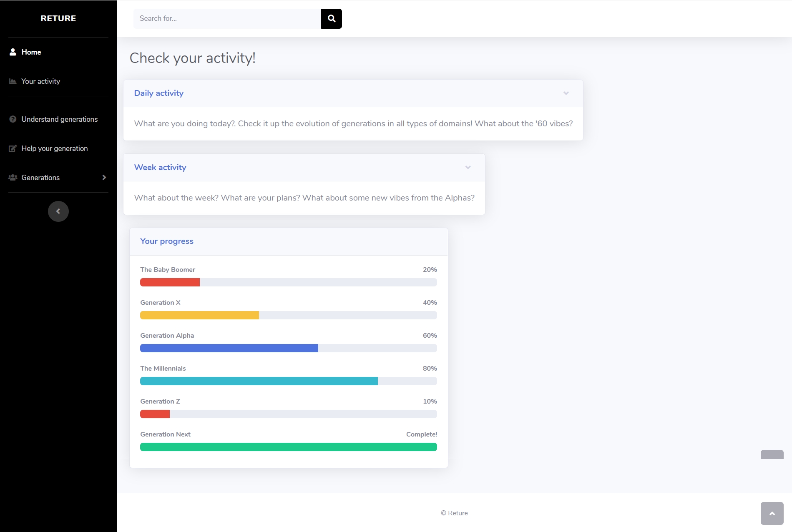Click the chart icon beside Your activity
Screen dimensions: 792x532
pyautogui.click(x=13, y=81)
